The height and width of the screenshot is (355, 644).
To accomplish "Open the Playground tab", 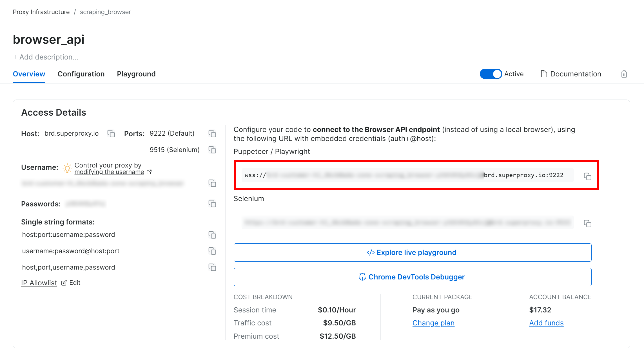I will click(x=136, y=74).
